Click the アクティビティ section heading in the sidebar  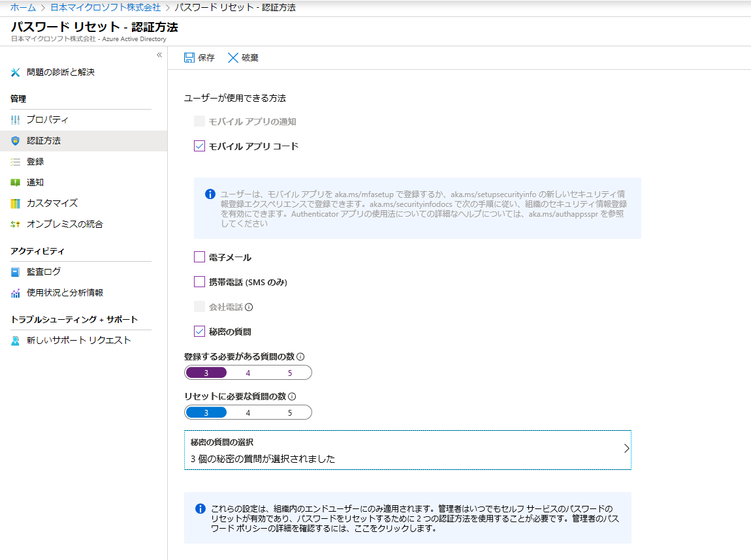pos(37,251)
